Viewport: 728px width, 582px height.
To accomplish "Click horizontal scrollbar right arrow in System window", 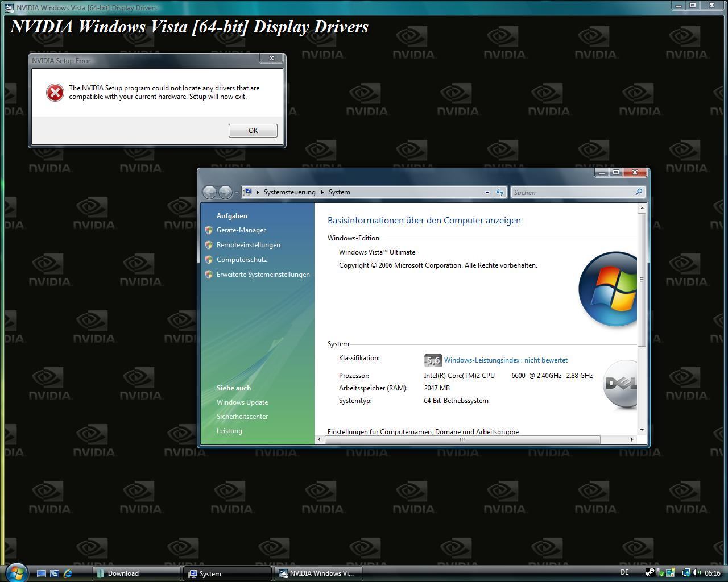I will coord(632,439).
